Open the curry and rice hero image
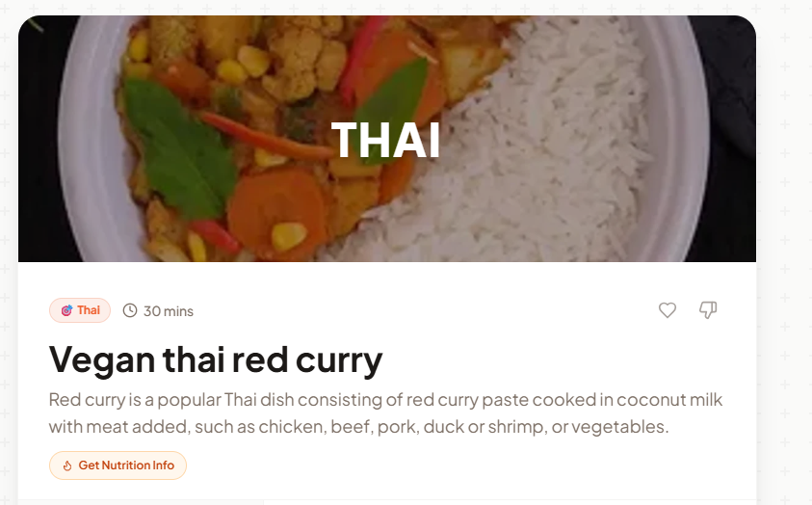This screenshot has height=505, width=812. 387,138
